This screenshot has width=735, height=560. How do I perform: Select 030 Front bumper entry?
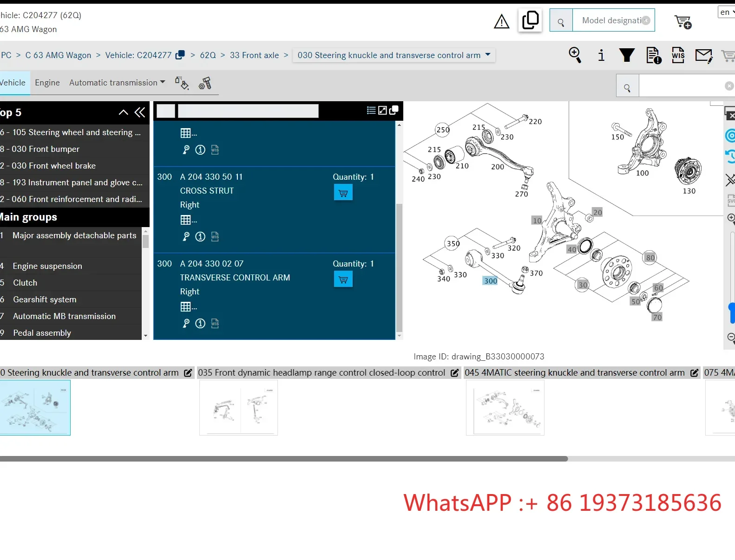(x=75, y=149)
